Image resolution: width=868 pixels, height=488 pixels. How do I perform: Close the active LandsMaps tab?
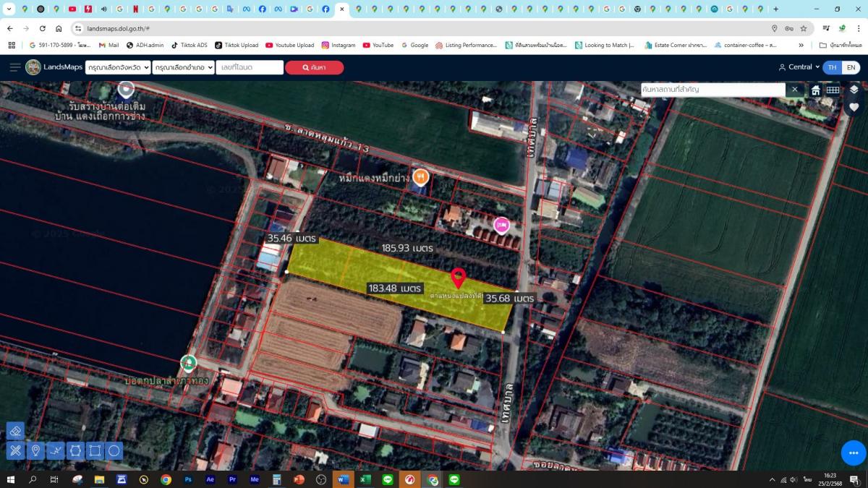pos(342,9)
